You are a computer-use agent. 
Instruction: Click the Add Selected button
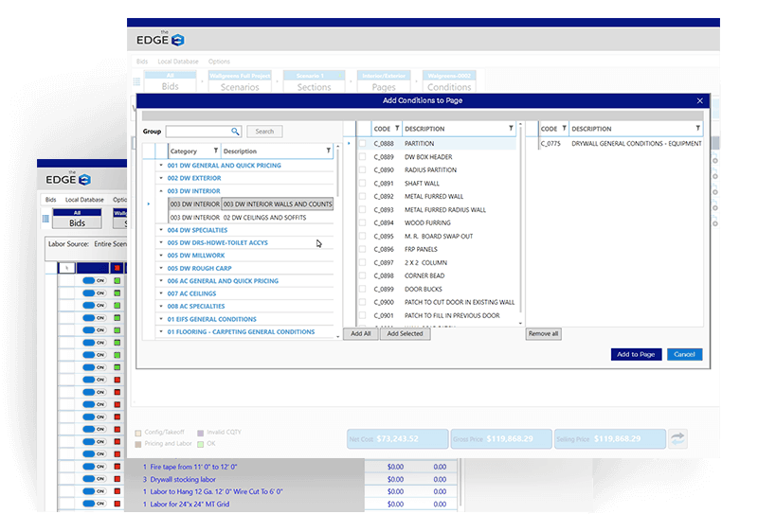point(406,333)
